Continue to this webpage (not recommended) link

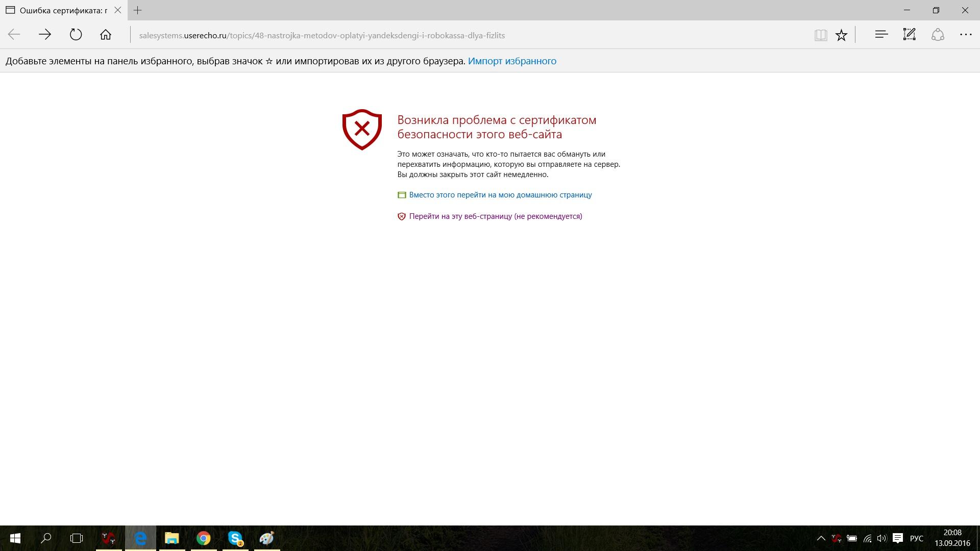495,216
